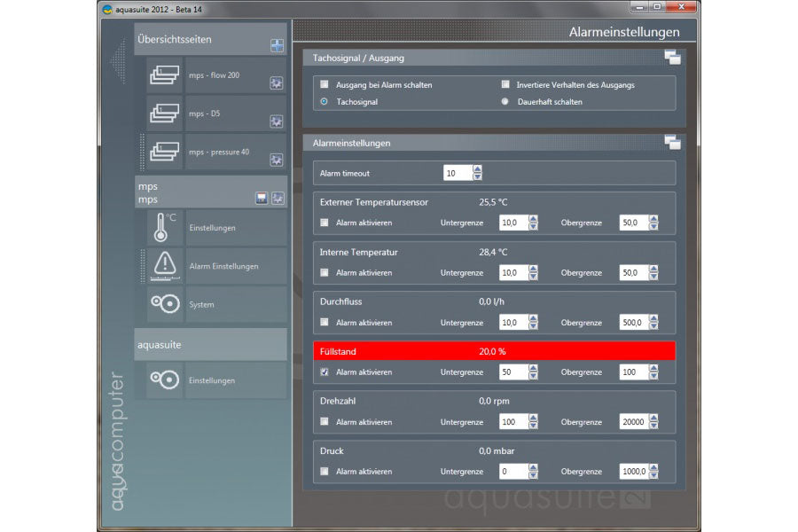Click the aquasuite Einstellungen gears icon
The height and width of the screenshot is (532, 798).
coord(165,379)
